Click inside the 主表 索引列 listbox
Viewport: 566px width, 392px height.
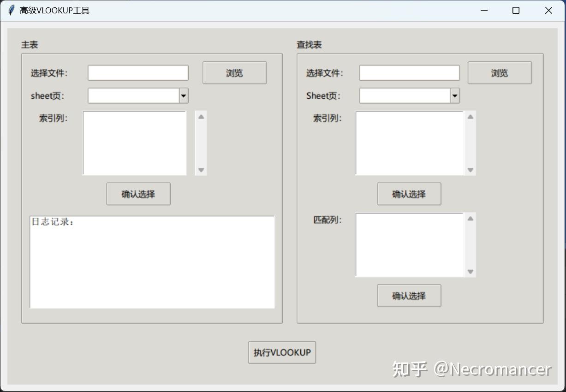[x=134, y=143]
